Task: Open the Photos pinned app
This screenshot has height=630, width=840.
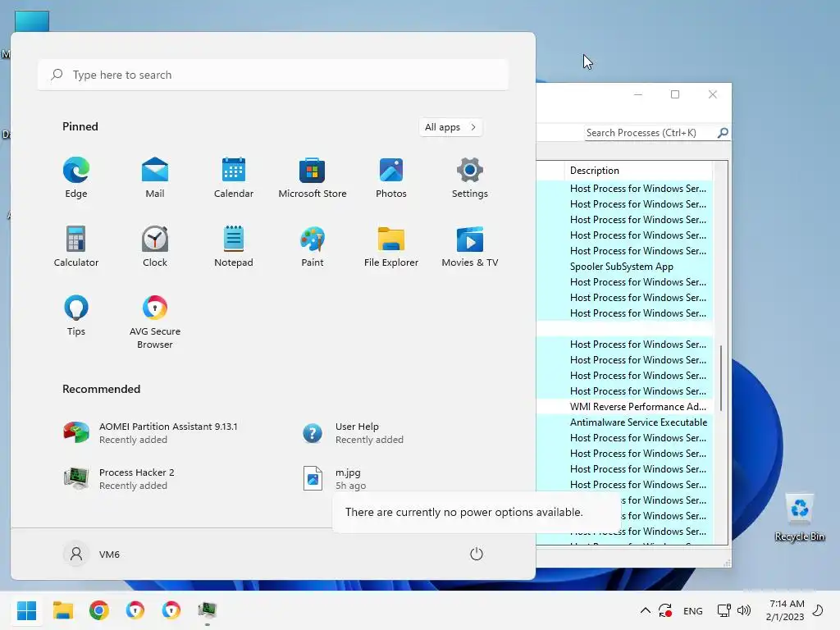Action: [x=391, y=177]
